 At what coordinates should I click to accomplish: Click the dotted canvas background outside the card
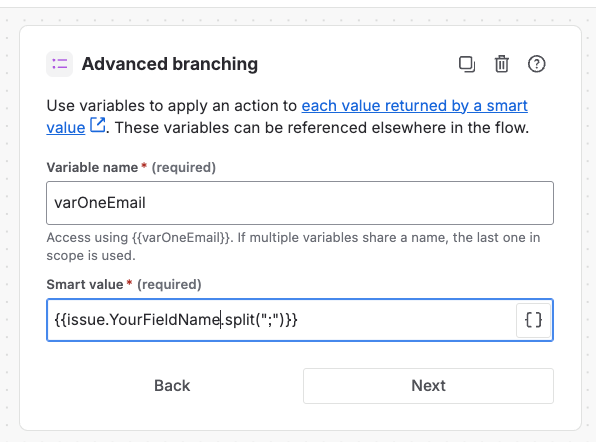[10, 228]
